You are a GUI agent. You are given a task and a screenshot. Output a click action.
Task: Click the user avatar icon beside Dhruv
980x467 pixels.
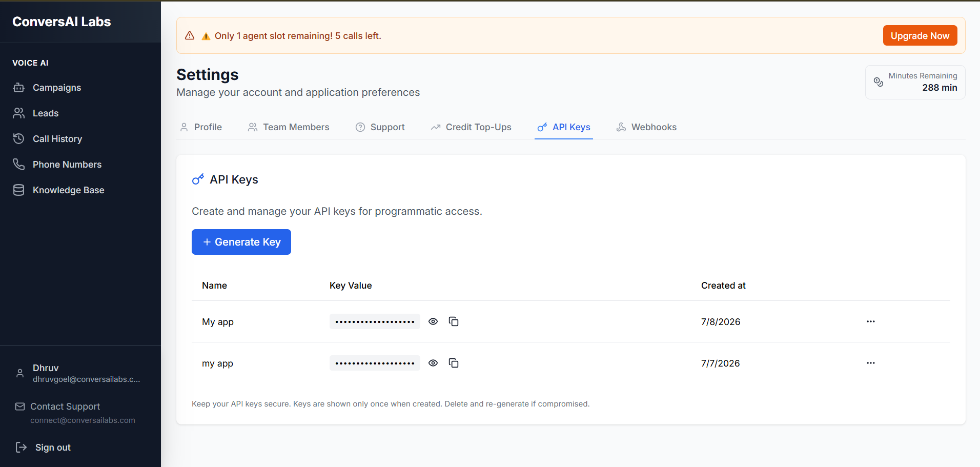pos(20,373)
